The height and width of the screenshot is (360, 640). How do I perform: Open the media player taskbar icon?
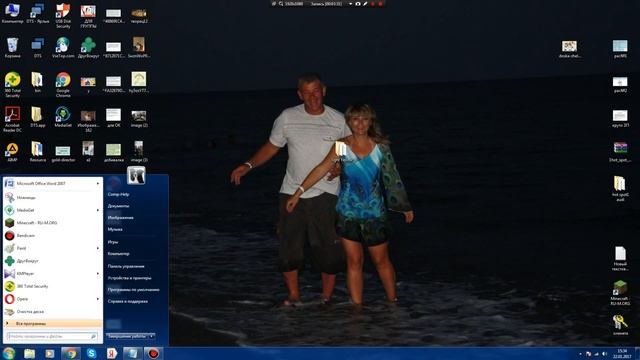pos(50,353)
